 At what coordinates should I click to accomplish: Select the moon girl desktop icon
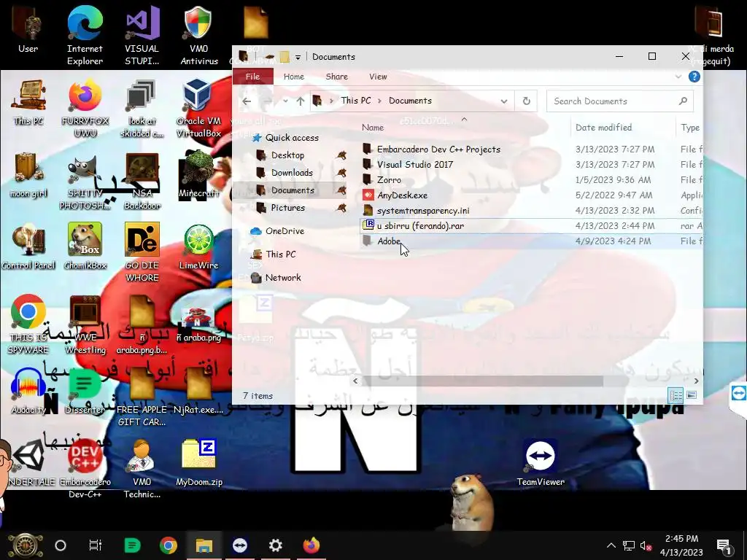tap(28, 175)
